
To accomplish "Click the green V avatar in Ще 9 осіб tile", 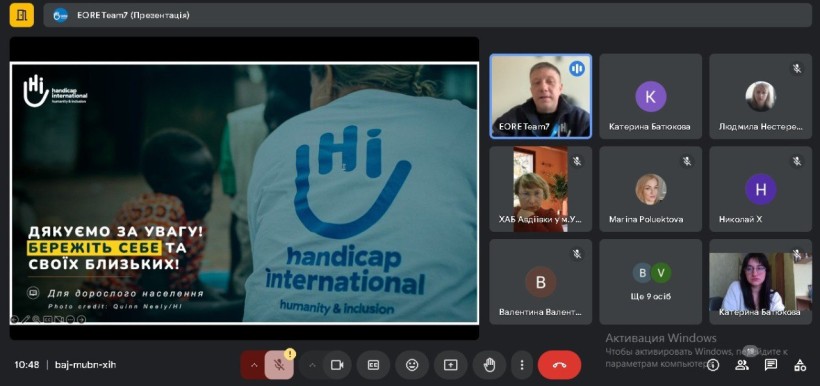I will (661, 273).
